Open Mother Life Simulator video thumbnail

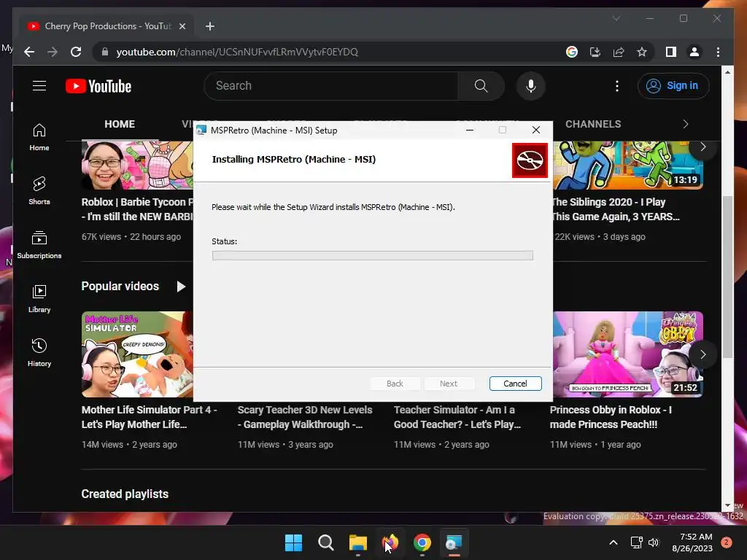point(137,354)
